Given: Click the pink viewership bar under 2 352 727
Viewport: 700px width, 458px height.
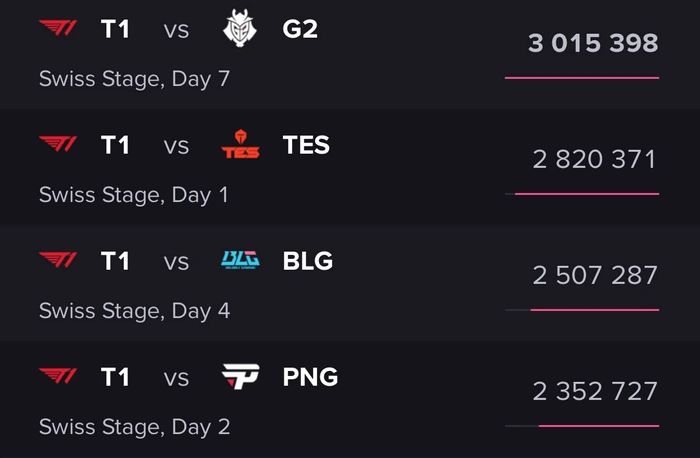Looking at the screenshot, I should pyautogui.click(x=598, y=425).
